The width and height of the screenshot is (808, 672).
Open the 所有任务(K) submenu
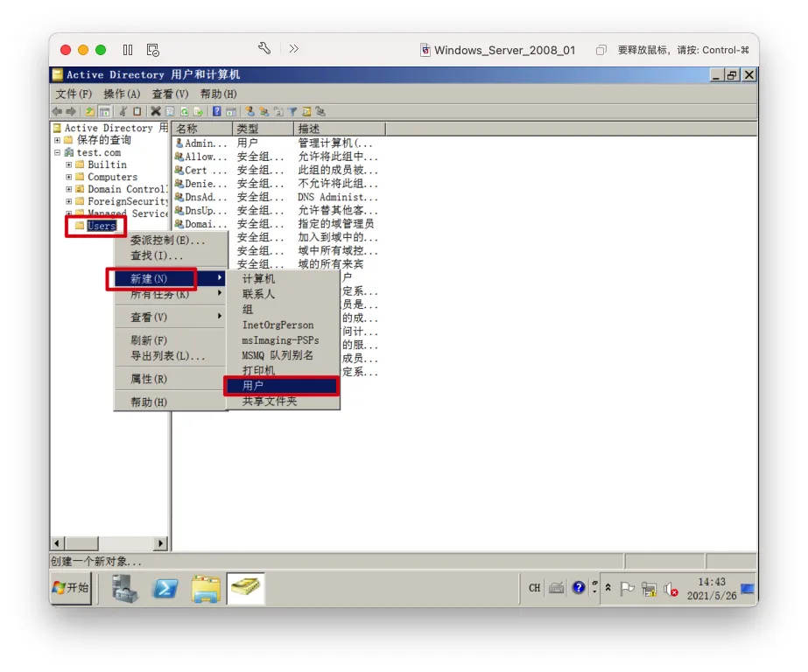coord(171,294)
